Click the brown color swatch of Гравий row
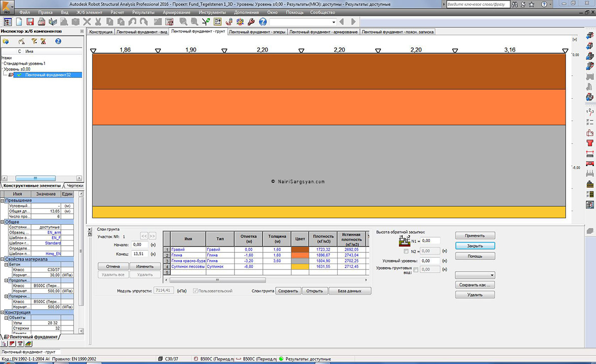 pos(300,250)
